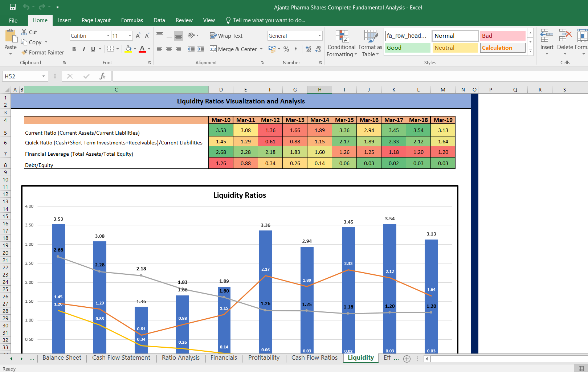Activate the Format Painter brush
The width and height of the screenshot is (588, 372).
[x=24, y=52]
